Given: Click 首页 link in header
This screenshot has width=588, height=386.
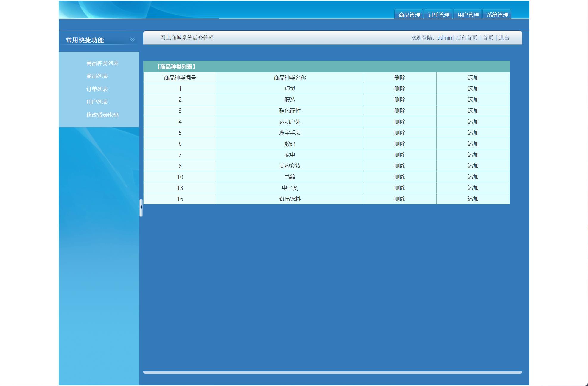Looking at the screenshot, I should click(x=488, y=38).
